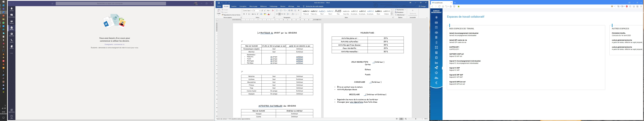Switch to the Insertion ribbon tab

pyautogui.click(x=234, y=6)
